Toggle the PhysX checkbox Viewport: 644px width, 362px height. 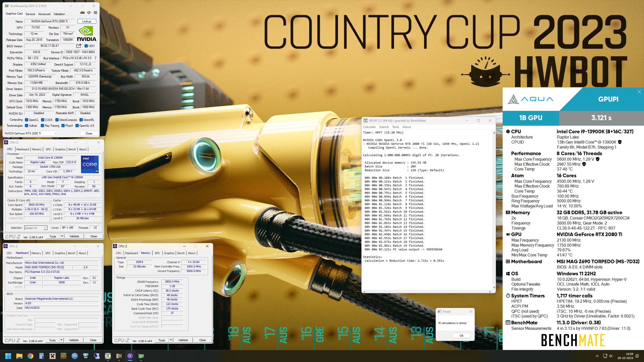(x=63, y=126)
